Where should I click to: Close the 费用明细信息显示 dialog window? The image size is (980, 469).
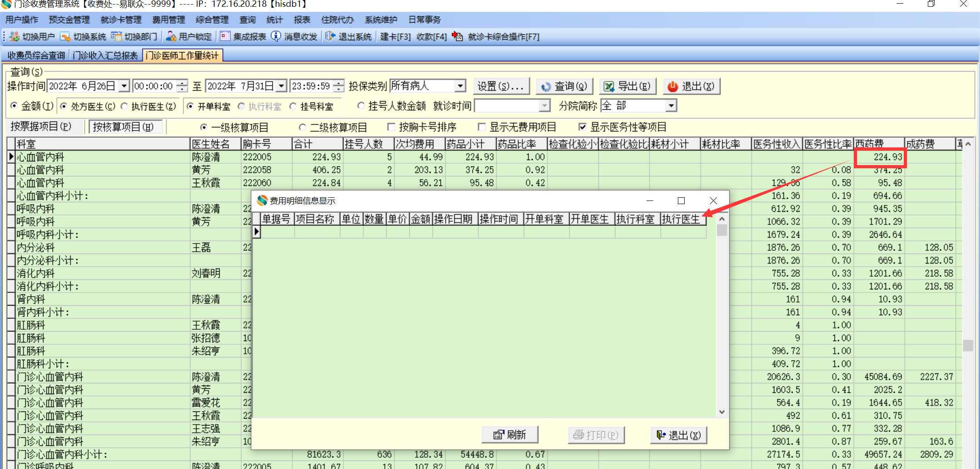coord(713,200)
